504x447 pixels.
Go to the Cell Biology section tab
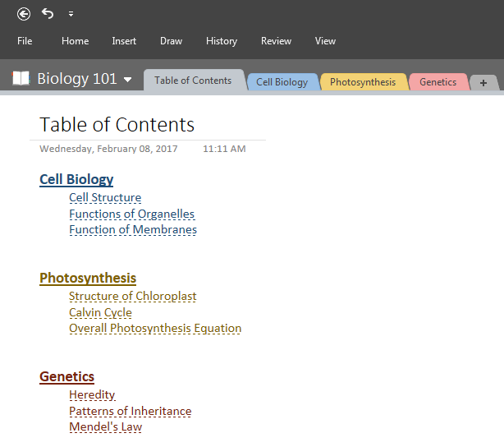(x=282, y=82)
